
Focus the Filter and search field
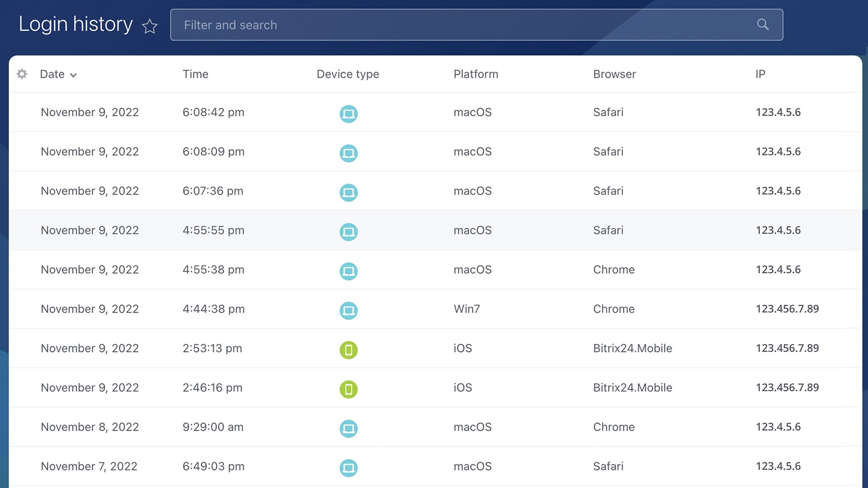463,25
